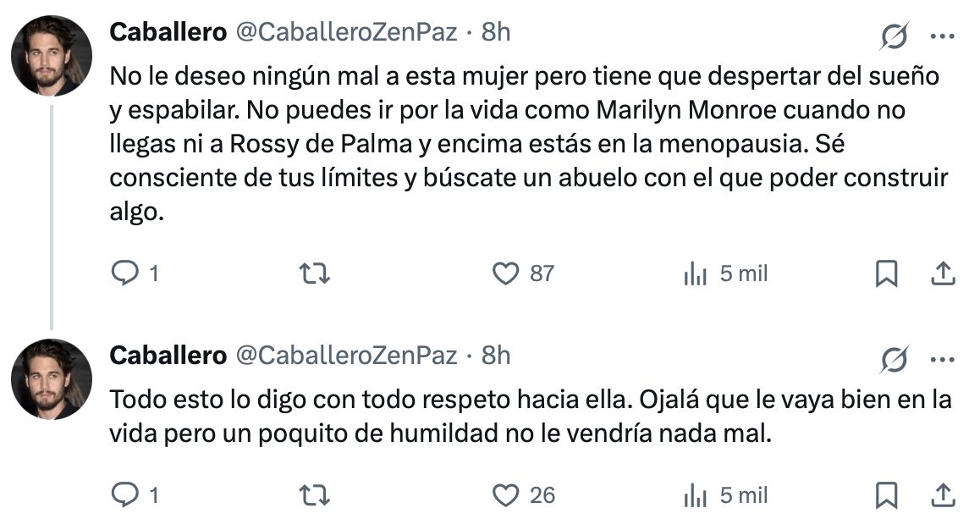The height and width of the screenshot is (530, 980).
Task: View analytics of first tweet (5 mil)
Action: coord(725,273)
